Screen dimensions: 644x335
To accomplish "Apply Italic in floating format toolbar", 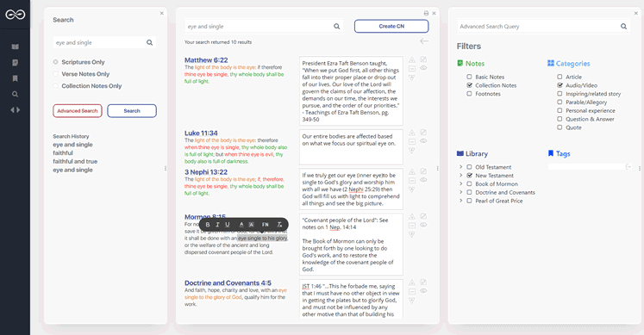I will pos(217,224).
